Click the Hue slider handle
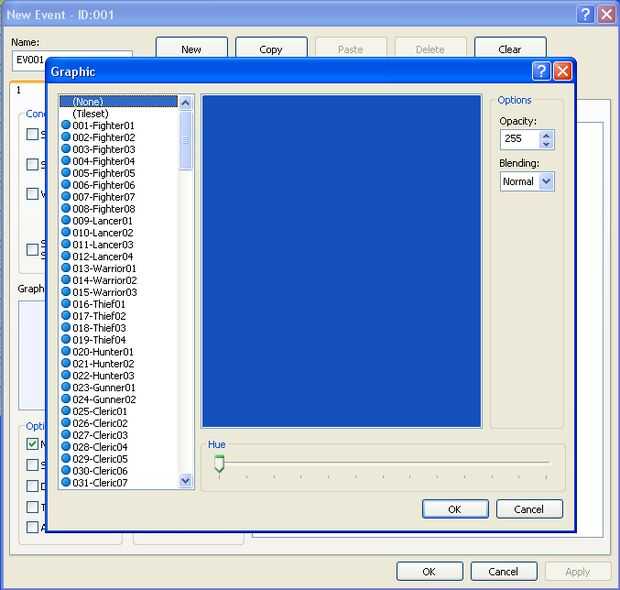The image size is (620, 590). [x=219, y=464]
